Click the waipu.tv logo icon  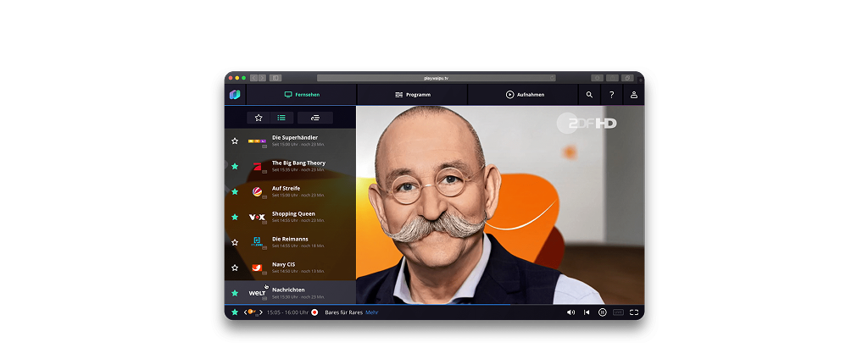[235, 95]
